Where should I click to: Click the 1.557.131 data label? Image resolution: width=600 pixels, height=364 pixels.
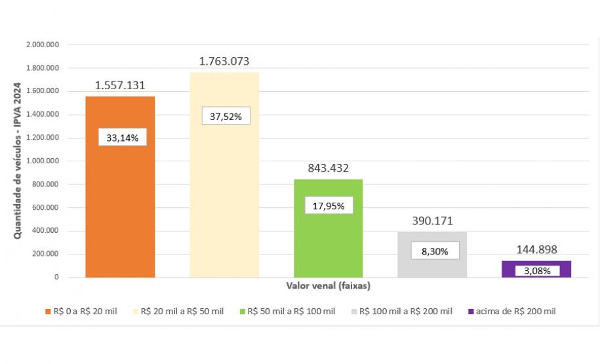coord(120,85)
